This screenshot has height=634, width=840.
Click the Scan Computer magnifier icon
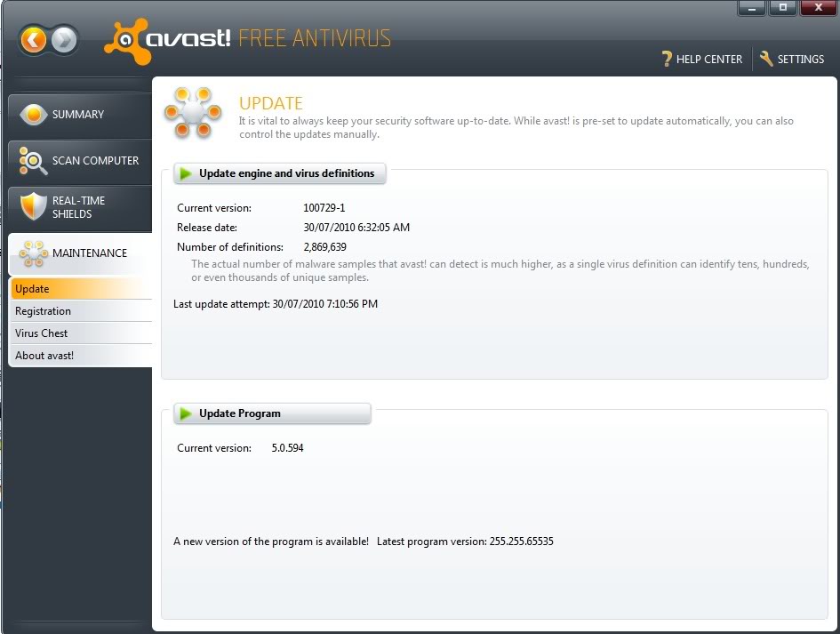(33, 160)
